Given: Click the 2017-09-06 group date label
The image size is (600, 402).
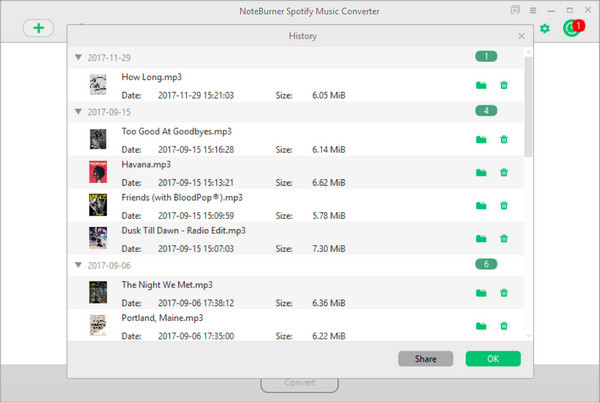Looking at the screenshot, I should tap(109, 265).
